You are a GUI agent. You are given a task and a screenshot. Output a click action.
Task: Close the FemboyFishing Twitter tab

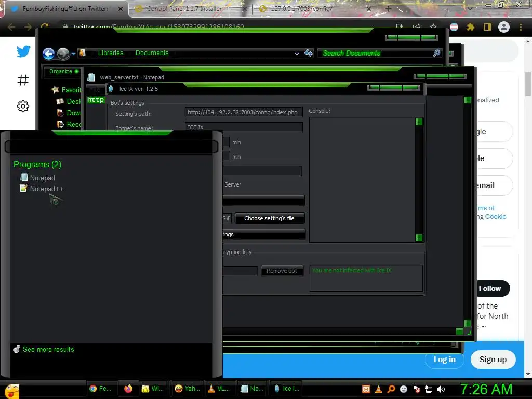[121, 9]
